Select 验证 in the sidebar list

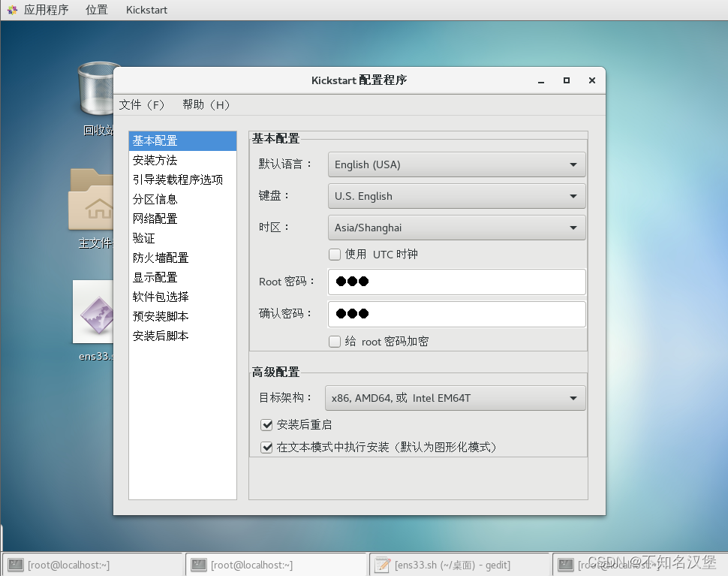[182, 238]
